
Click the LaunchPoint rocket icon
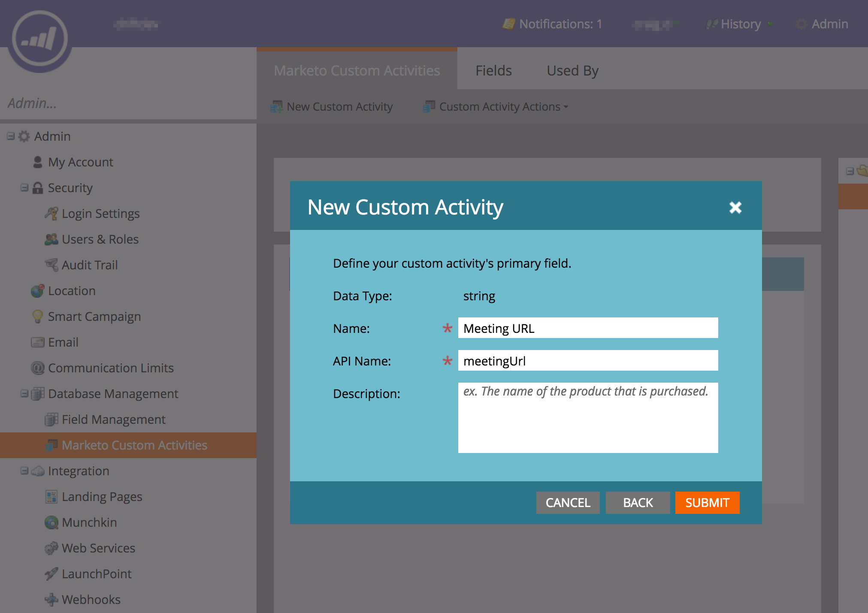pyautogui.click(x=51, y=574)
